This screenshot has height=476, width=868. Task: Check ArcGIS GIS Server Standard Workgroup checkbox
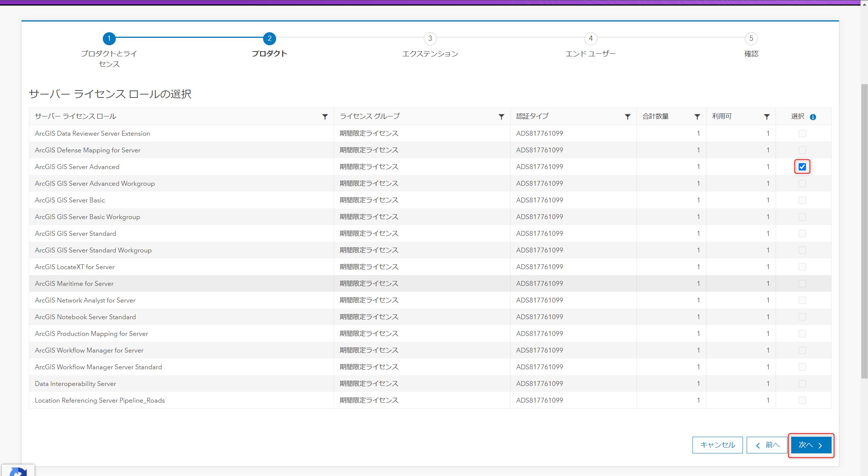coord(802,250)
